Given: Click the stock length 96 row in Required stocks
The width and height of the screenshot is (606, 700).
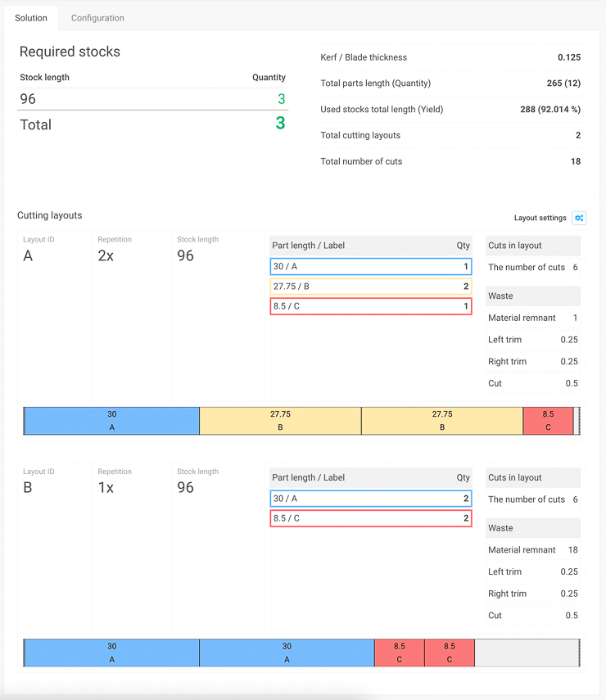Looking at the screenshot, I should coord(152,99).
